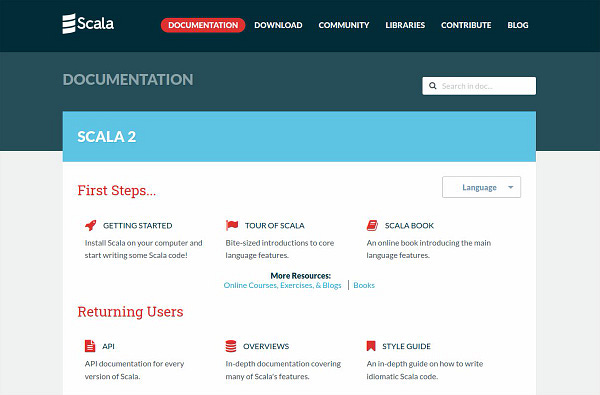
Task: Open the Style Guide heading link
Action: [x=406, y=346]
